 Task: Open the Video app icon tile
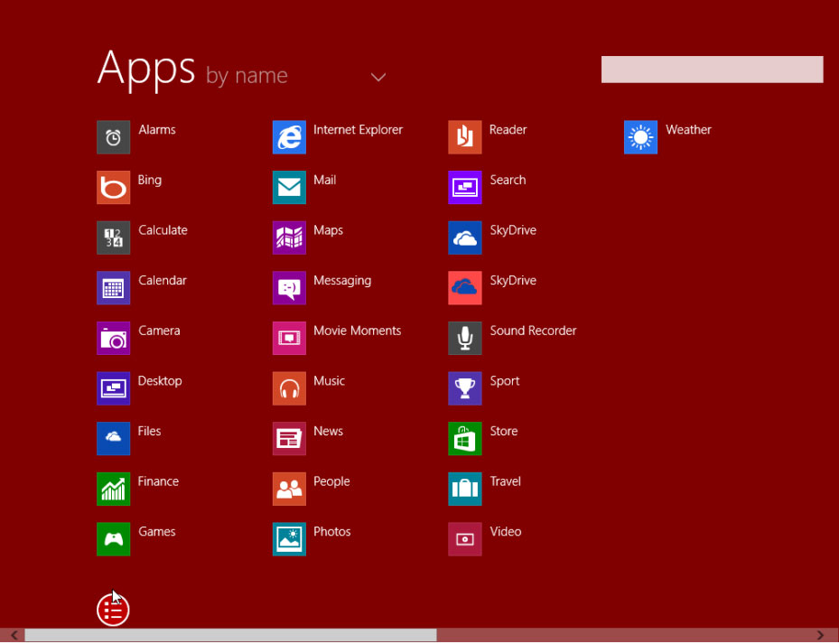(465, 539)
